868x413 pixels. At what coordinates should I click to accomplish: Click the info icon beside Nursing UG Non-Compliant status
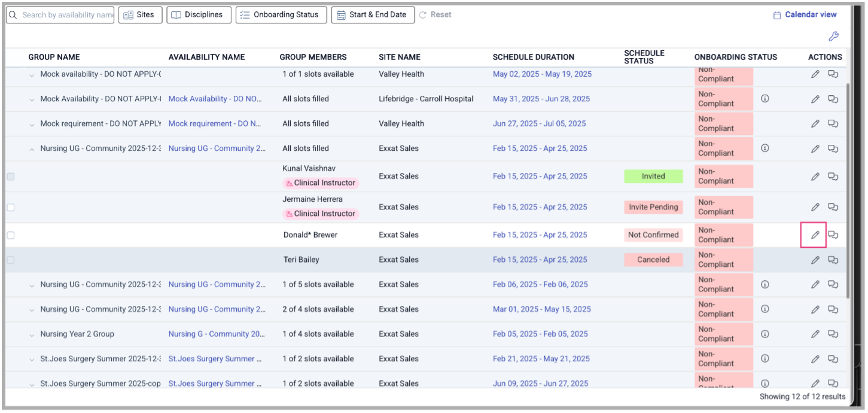[x=765, y=148]
